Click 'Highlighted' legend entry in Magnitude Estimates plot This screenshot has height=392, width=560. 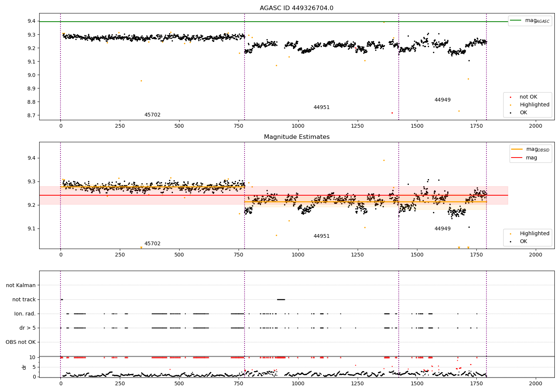coord(535,234)
